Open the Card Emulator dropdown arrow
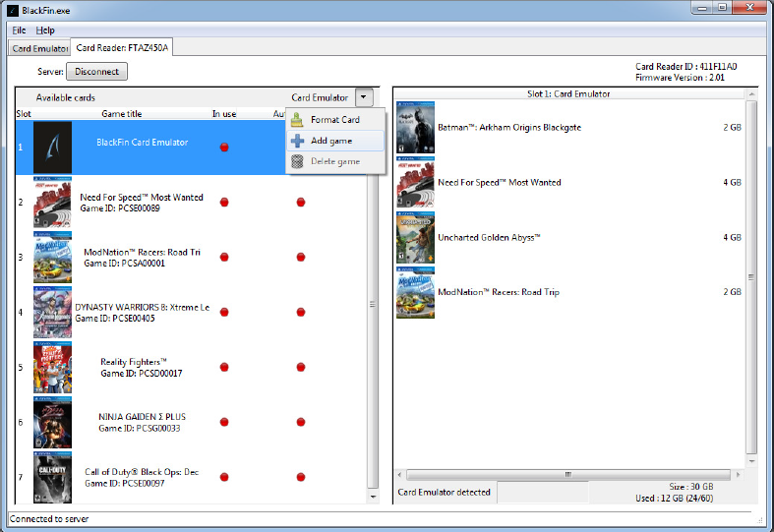 tap(364, 97)
